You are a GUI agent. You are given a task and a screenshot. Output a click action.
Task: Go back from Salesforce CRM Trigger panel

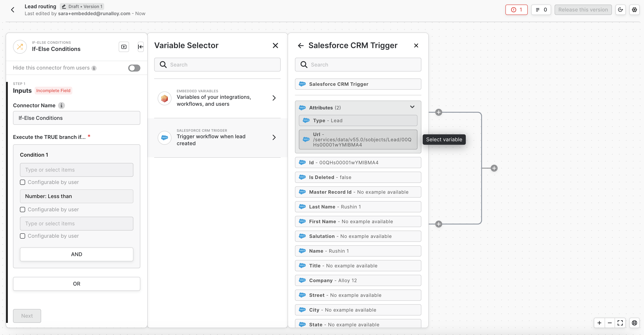coord(301,46)
